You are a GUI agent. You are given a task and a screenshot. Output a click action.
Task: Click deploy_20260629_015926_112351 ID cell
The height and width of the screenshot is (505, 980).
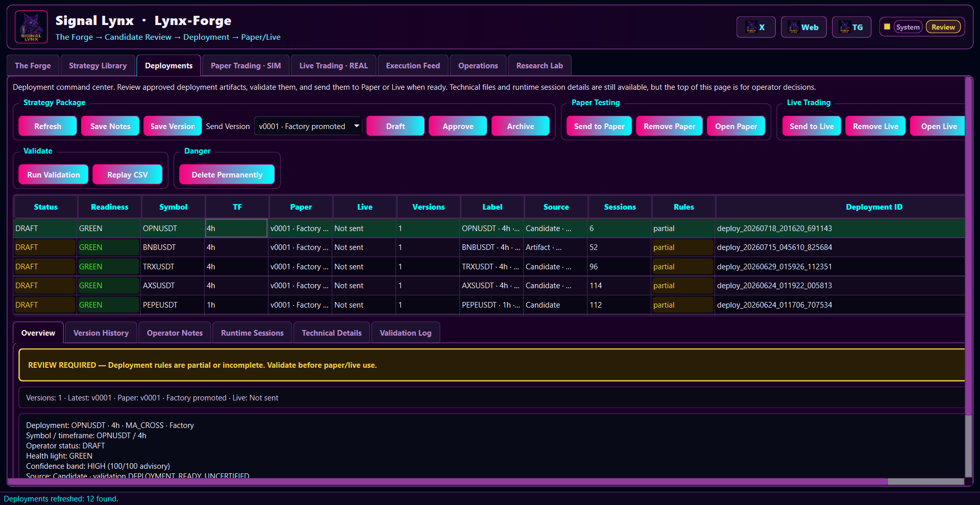pyautogui.click(x=840, y=267)
